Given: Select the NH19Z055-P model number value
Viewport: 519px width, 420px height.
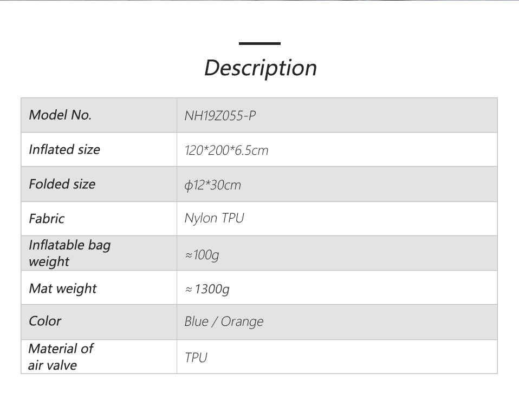Looking at the screenshot, I should coord(220,115).
